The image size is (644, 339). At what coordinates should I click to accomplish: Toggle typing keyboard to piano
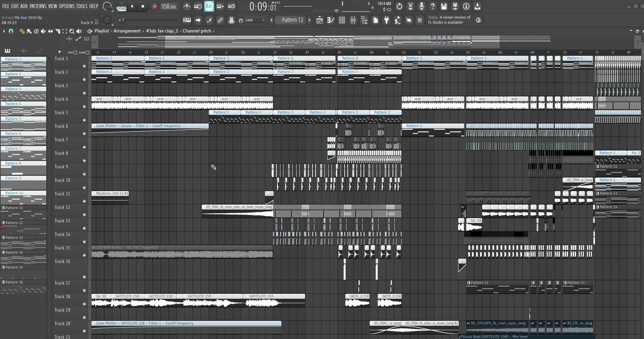pyautogui.click(x=186, y=20)
